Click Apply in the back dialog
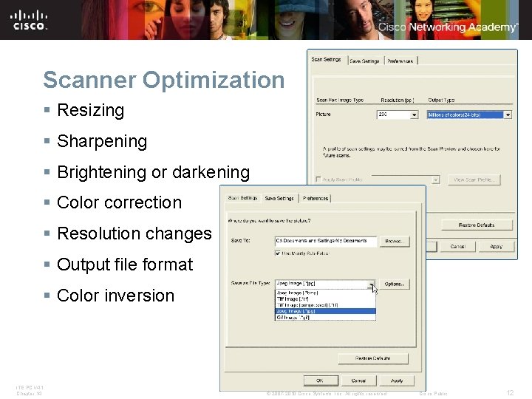The image size is (532, 399). [496, 247]
